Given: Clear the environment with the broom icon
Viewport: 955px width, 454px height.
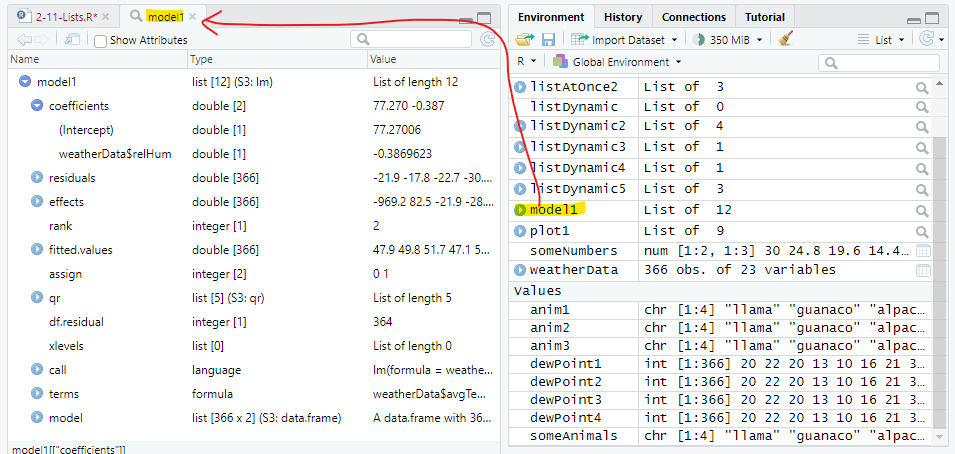Looking at the screenshot, I should point(786,40).
